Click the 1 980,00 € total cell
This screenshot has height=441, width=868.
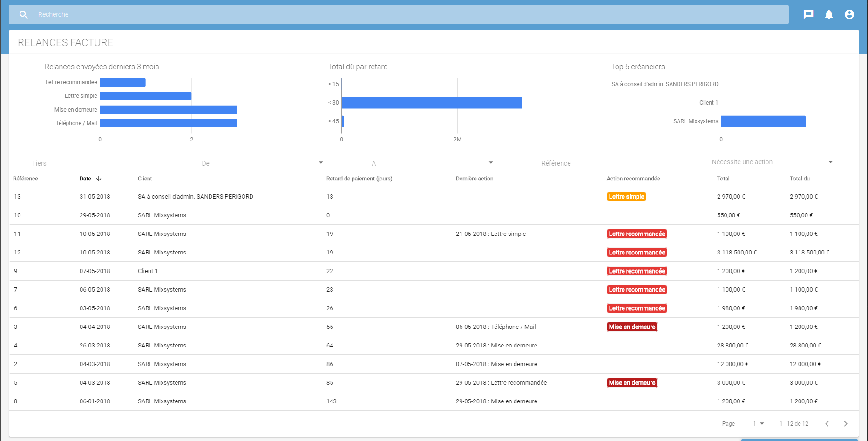point(731,308)
